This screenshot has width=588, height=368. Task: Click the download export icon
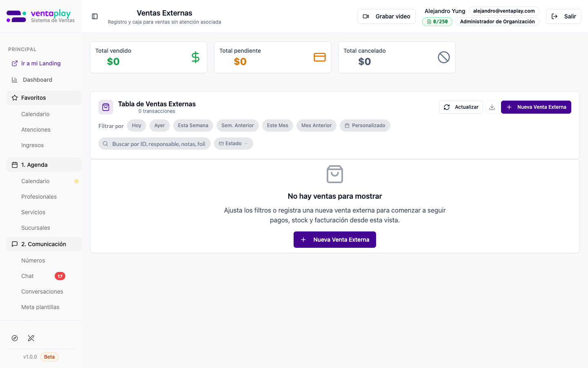coord(492,107)
